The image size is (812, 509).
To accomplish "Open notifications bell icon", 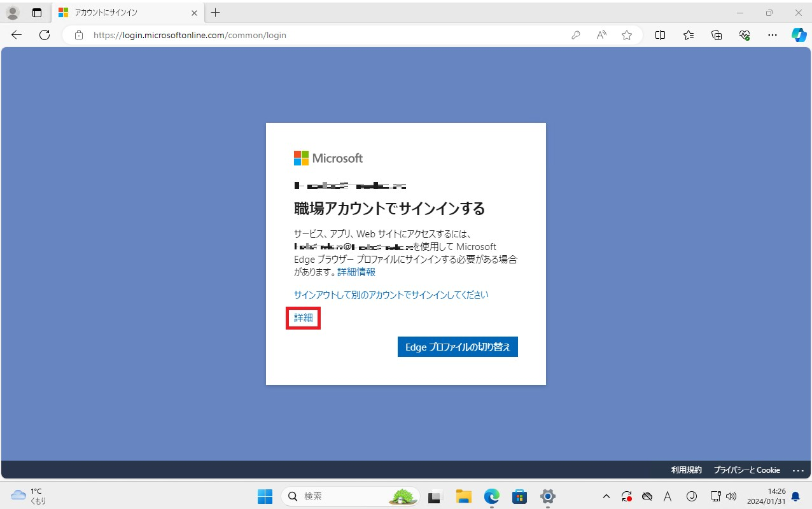I will tap(795, 496).
